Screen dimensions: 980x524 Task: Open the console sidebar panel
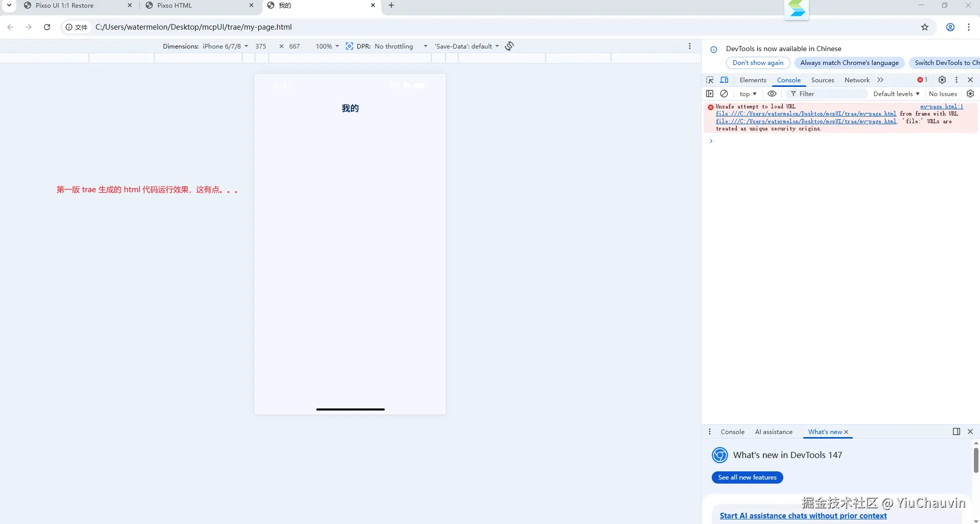pyautogui.click(x=710, y=94)
